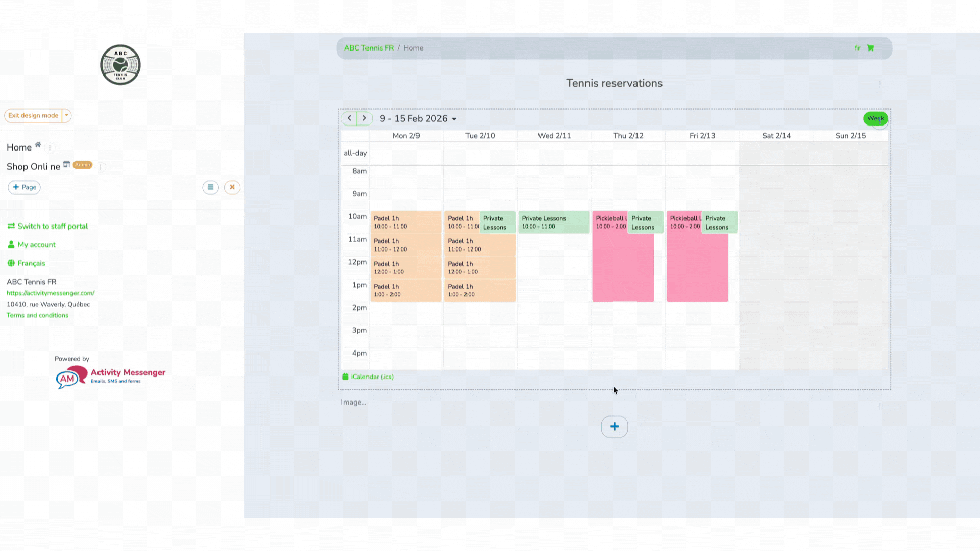Click the orange X icon in the sidebar

pyautogui.click(x=232, y=187)
